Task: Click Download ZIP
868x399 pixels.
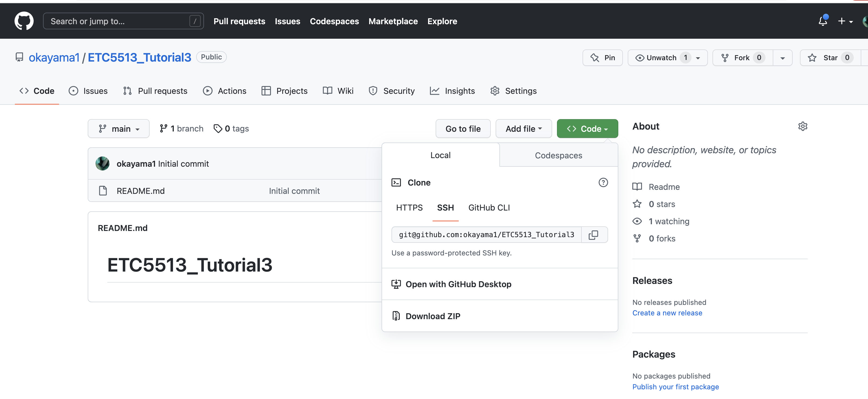Action: pos(433,316)
